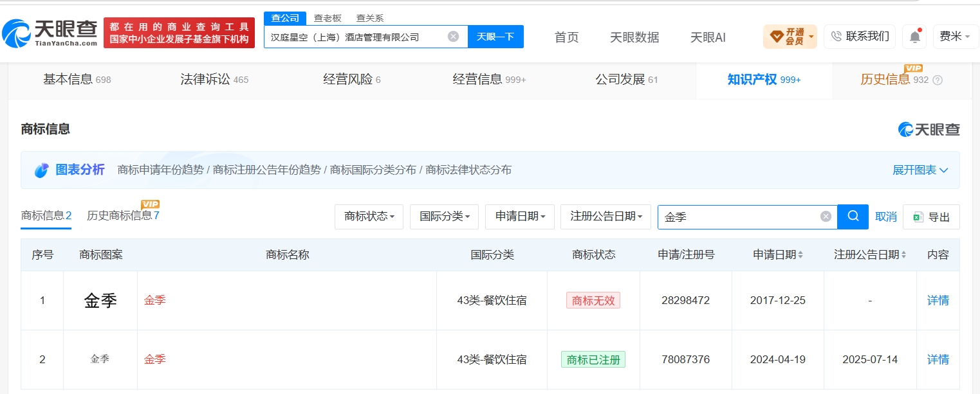Screen dimensions: 980x394
Task: Go to 首页 in the top navigation
Action: [567, 37]
